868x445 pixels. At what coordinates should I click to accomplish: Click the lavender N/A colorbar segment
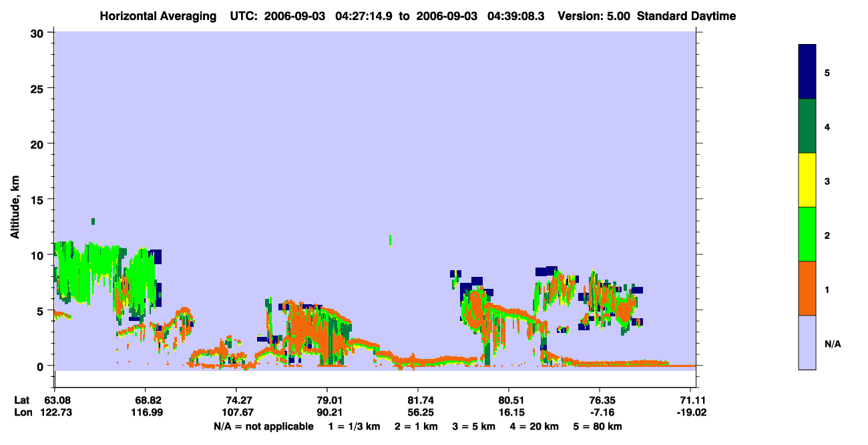coord(807,342)
